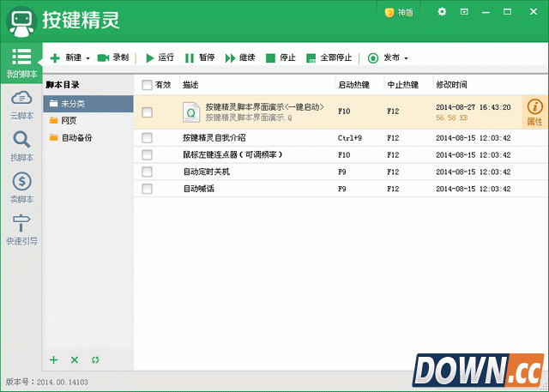This screenshot has width=549, height=392.
Task: Open the 找脚本 search section
Action: click(x=21, y=147)
